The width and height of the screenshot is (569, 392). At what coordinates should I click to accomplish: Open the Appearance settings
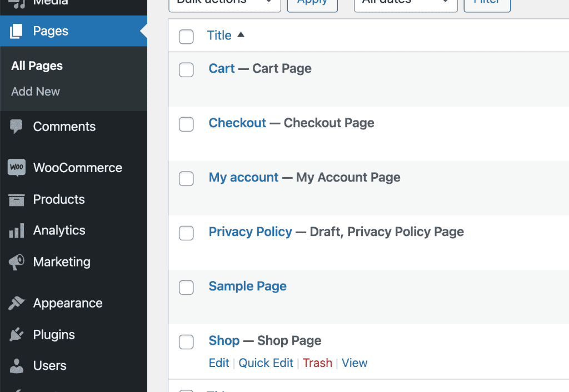pyautogui.click(x=66, y=303)
